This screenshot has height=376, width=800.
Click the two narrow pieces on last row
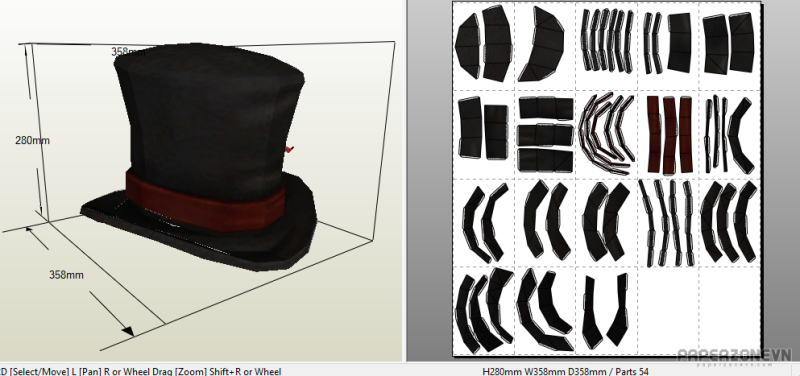(x=606, y=311)
